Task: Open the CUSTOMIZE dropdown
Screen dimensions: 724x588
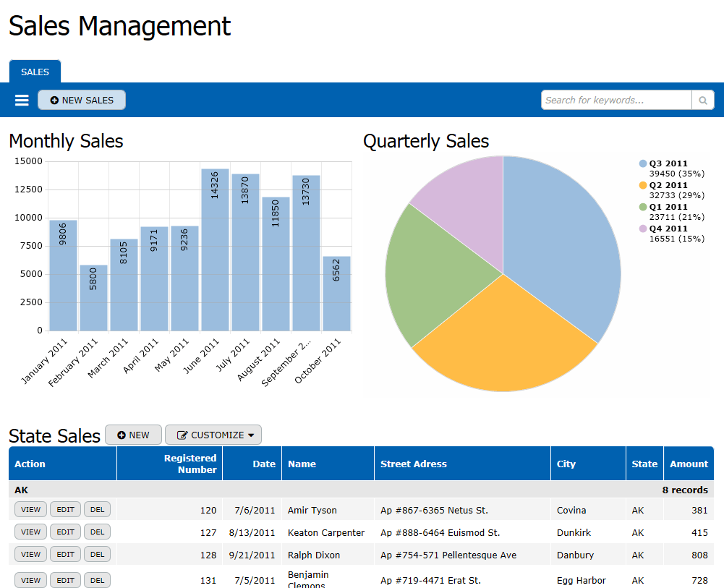Action: (213, 435)
